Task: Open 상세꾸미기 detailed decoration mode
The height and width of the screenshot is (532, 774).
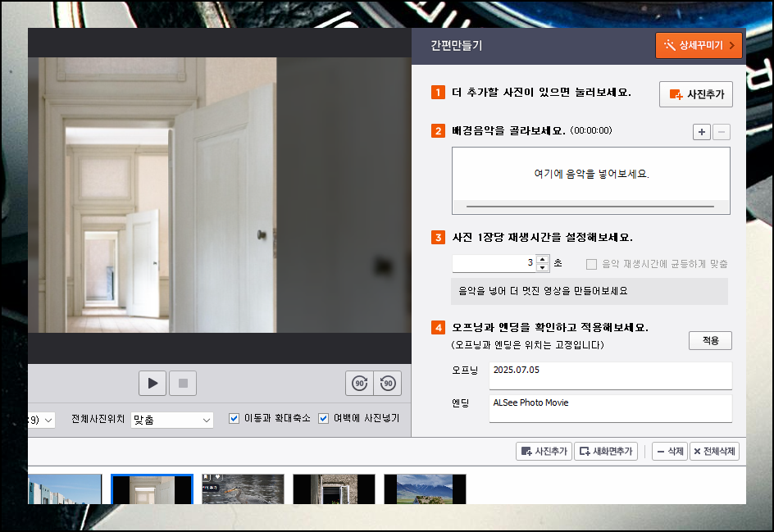Action: (699, 45)
